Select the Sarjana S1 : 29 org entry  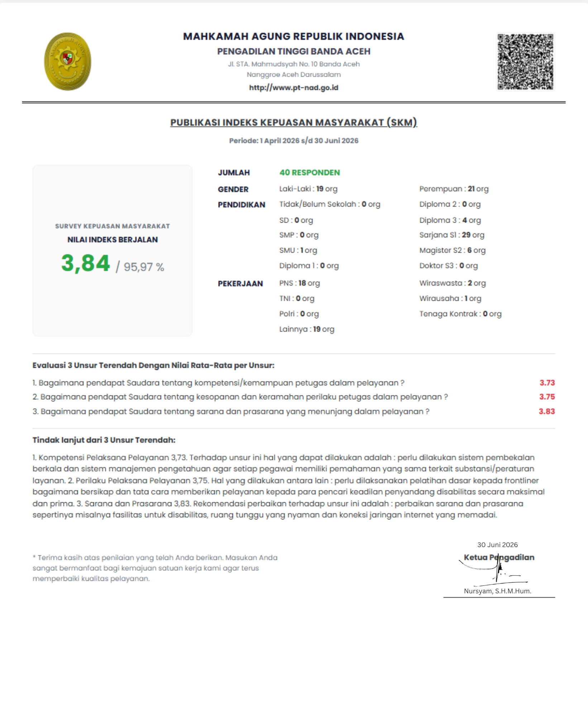[452, 235]
